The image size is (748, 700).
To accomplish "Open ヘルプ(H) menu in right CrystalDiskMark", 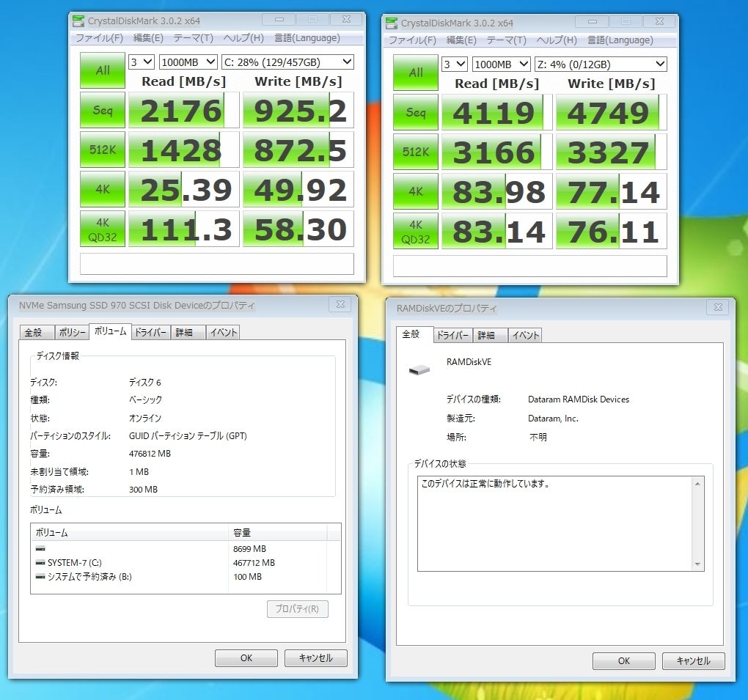I will 556,40.
